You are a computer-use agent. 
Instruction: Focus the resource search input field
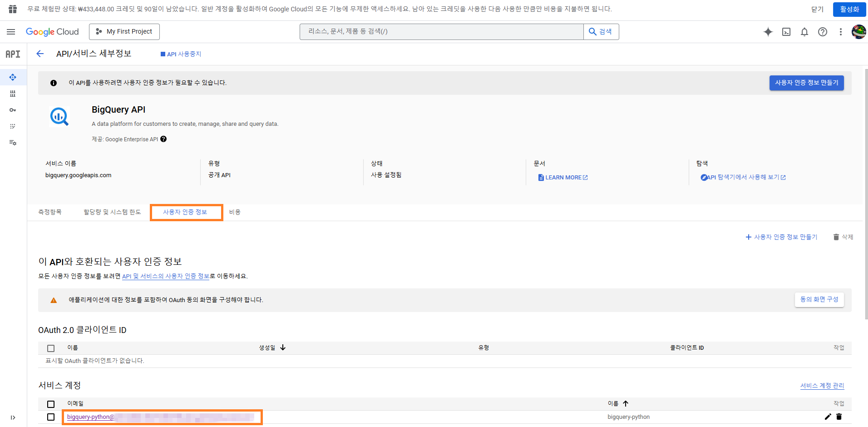point(441,32)
